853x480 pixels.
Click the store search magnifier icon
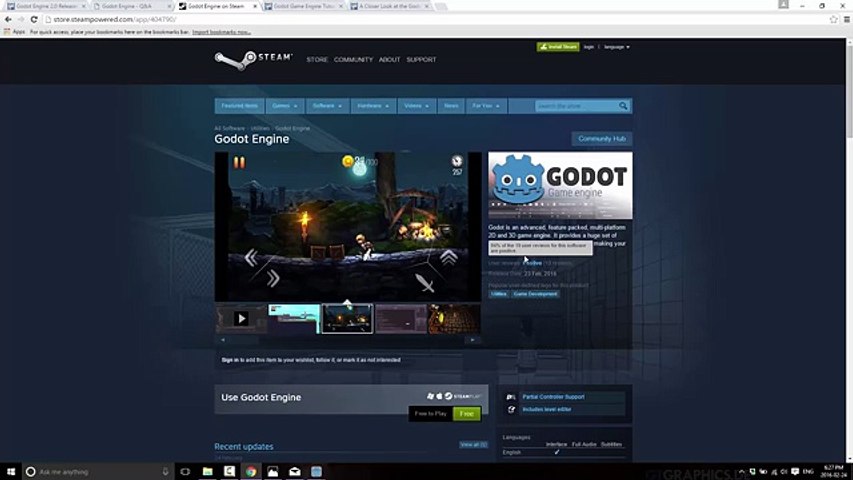coord(623,106)
